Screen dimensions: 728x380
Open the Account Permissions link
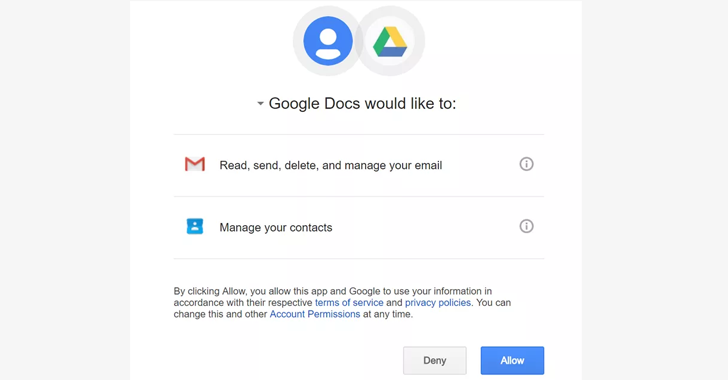[315, 314]
